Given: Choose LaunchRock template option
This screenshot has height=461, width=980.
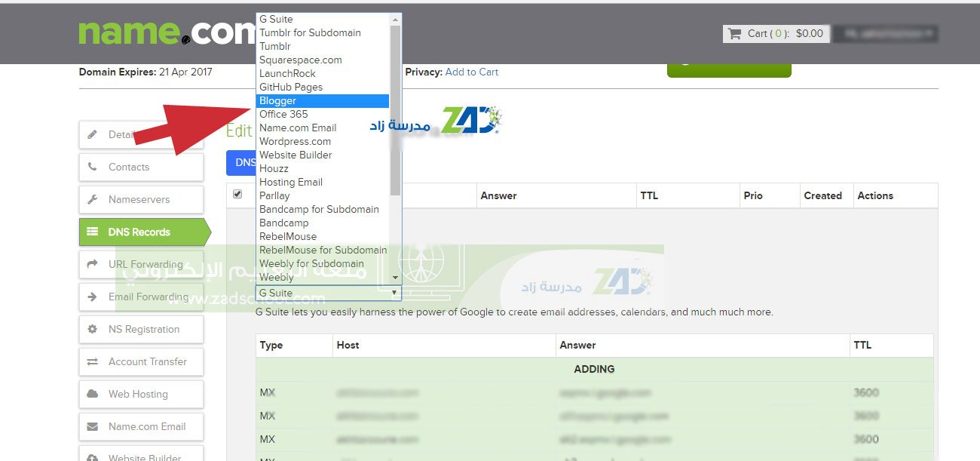Looking at the screenshot, I should [x=323, y=73].
